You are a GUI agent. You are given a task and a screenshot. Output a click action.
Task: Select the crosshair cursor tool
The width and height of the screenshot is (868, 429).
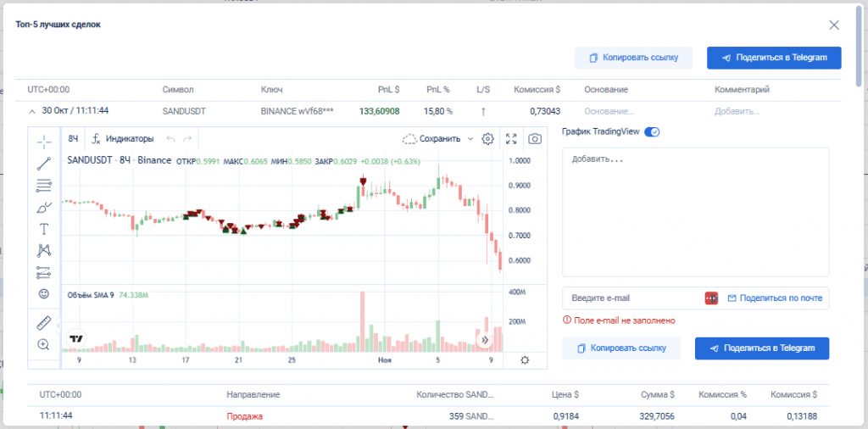point(44,142)
